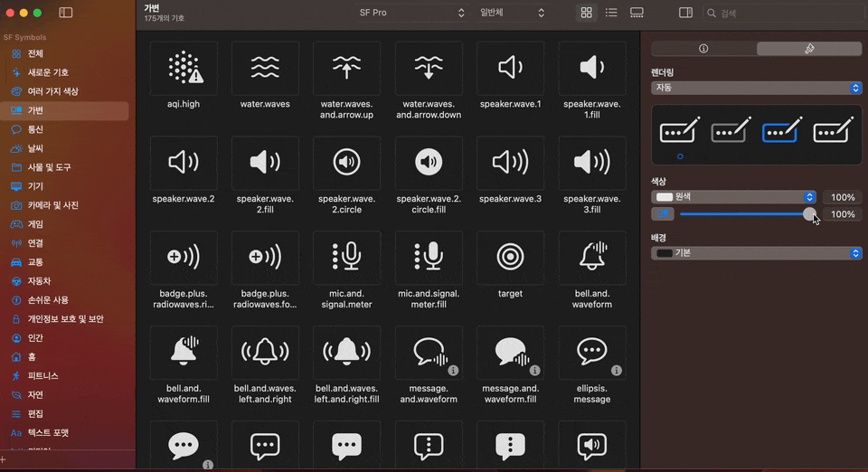Select the badge.plus.radiowaves.ri... symbol
The height and width of the screenshot is (472, 868).
pyautogui.click(x=184, y=258)
